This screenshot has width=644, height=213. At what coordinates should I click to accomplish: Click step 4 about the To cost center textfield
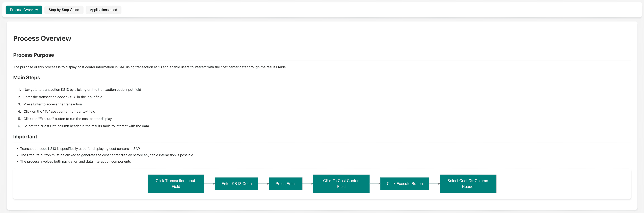(59, 111)
